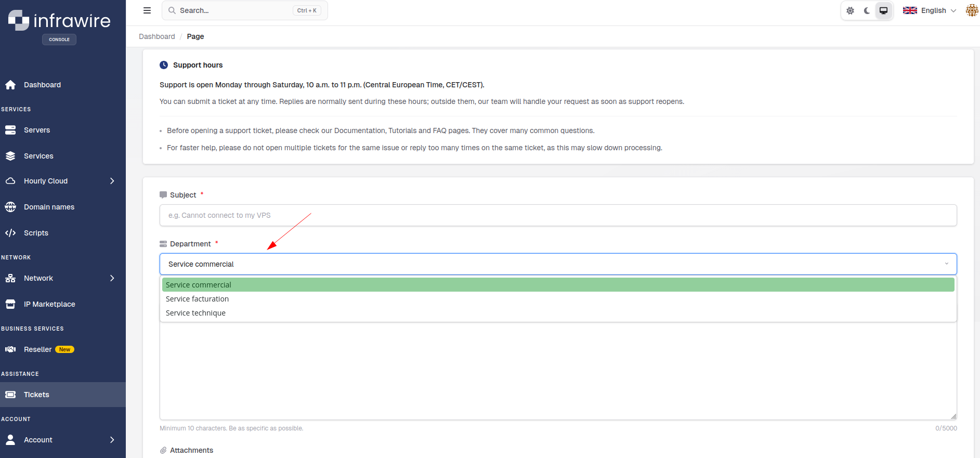This screenshot has width=980, height=458.
Task: Open the Reseller handshake item
Action: (x=63, y=349)
